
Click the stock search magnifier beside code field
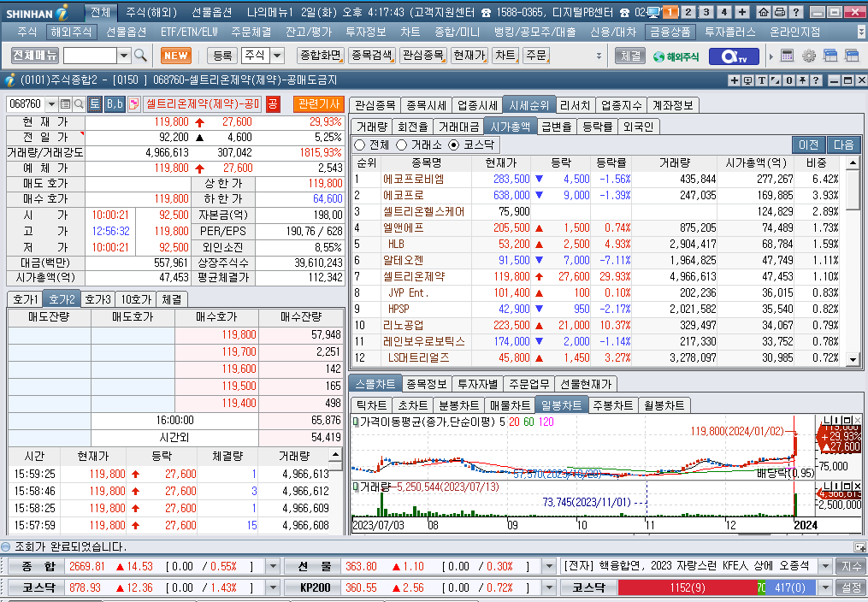(x=79, y=104)
